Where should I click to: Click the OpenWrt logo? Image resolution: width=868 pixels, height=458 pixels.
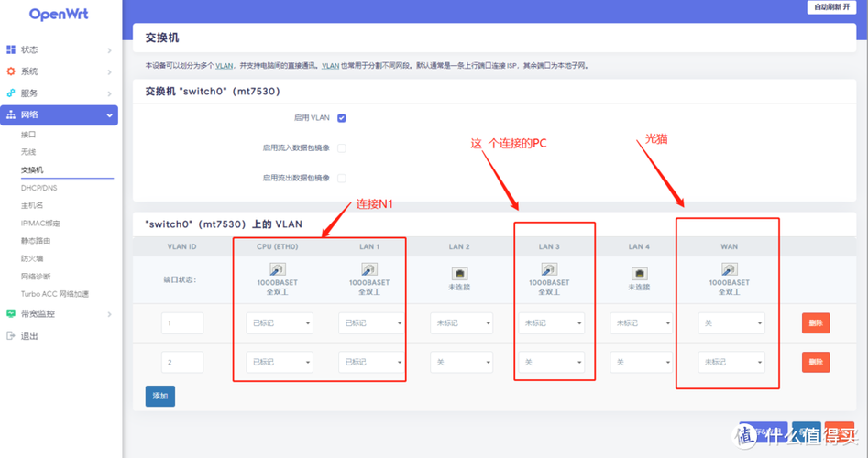click(59, 15)
